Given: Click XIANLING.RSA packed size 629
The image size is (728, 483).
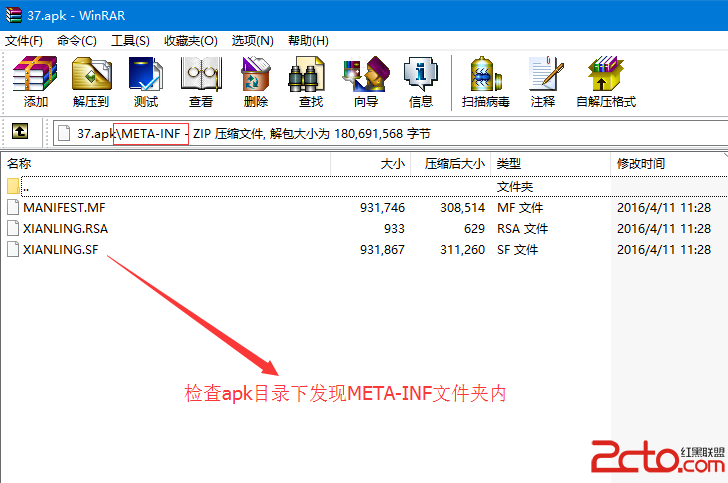Looking at the screenshot, I should pyautogui.click(x=474, y=228).
